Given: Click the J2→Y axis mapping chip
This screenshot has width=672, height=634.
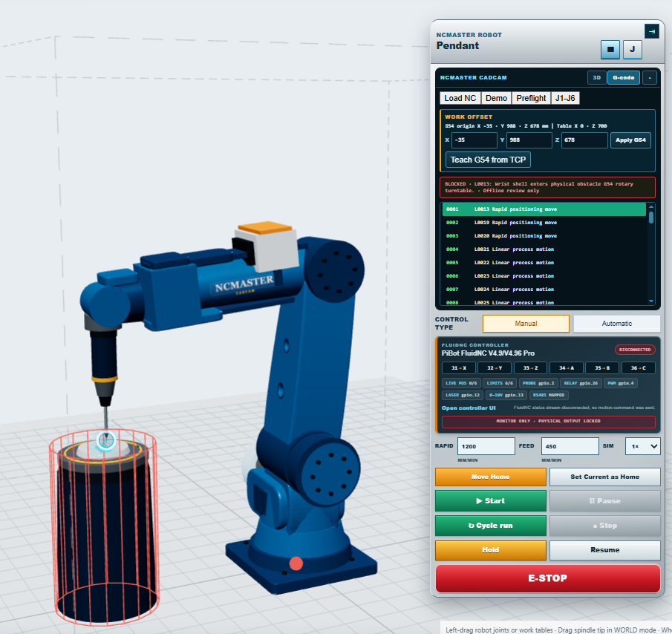Looking at the screenshot, I should pos(494,368).
